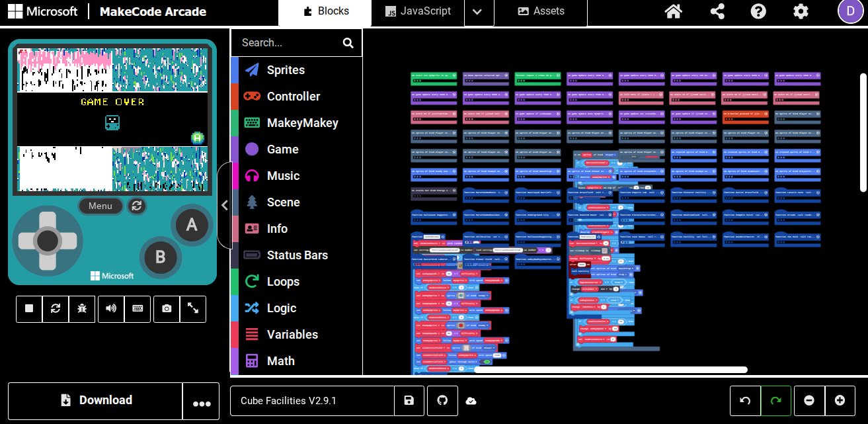Click the workspace horizontal scrollbar
Image resolution: width=868 pixels, height=424 pixels.
pyautogui.click(x=611, y=370)
